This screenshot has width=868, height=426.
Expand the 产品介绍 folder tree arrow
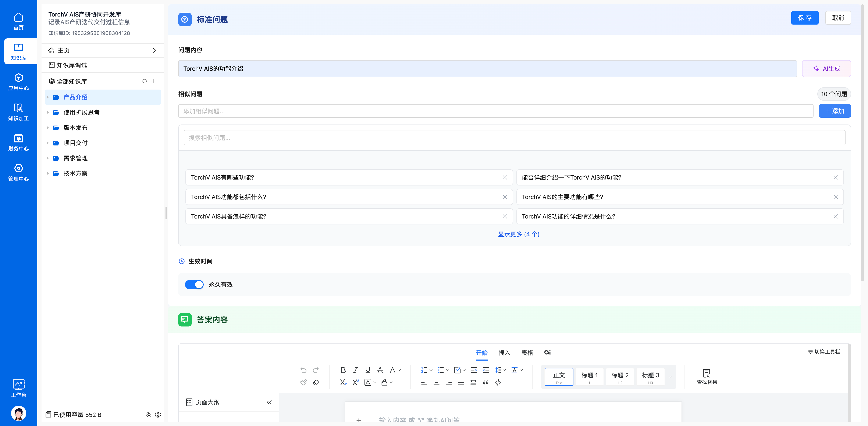point(47,97)
